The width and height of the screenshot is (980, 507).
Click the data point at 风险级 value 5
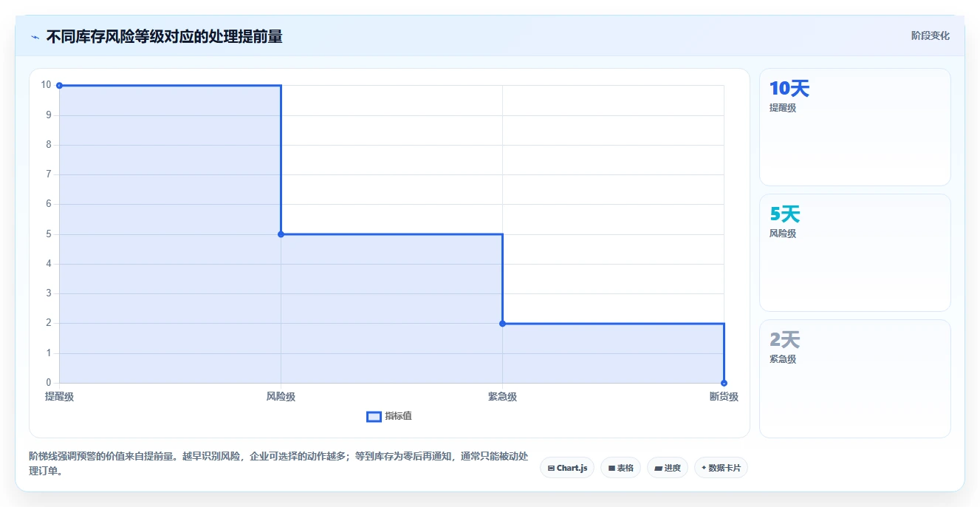[281, 234]
